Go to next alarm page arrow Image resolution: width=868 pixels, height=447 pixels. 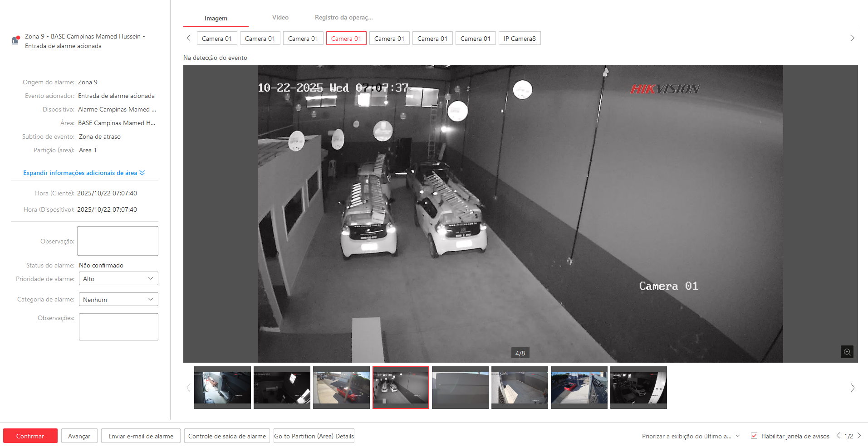859,436
